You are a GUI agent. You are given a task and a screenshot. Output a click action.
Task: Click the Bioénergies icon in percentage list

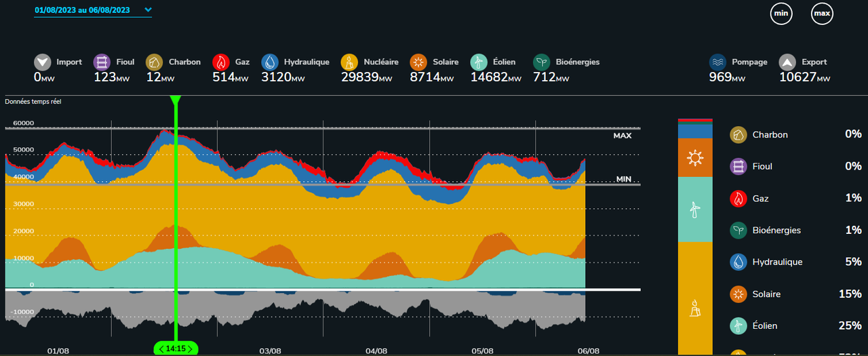click(x=738, y=231)
